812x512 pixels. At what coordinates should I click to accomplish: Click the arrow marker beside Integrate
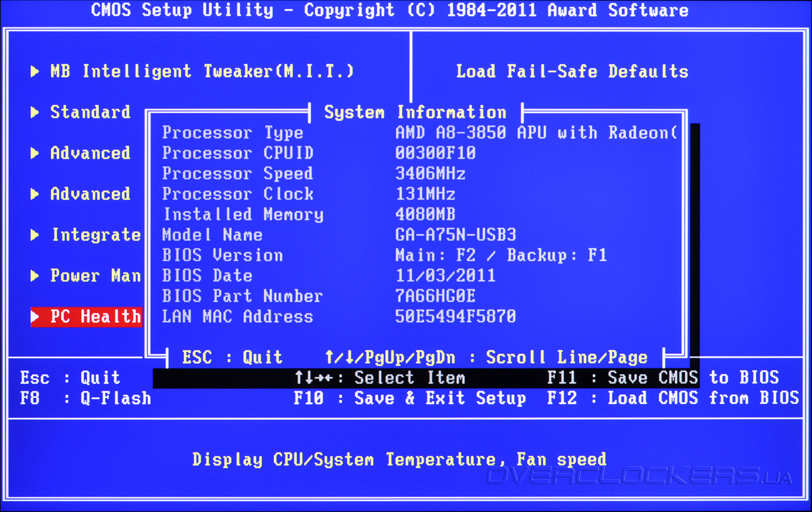coord(35,235)
